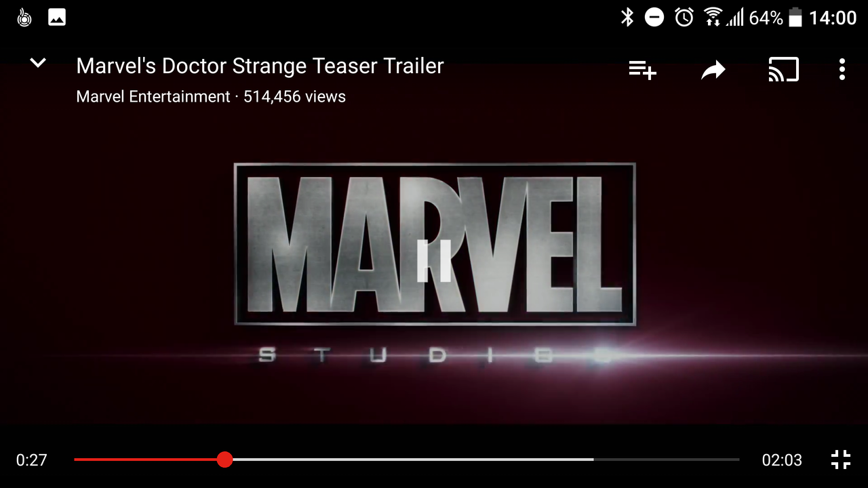This screenshot has width=868, height=488.
Task: Collapse player with the down chevron
Action: point(38,63)
